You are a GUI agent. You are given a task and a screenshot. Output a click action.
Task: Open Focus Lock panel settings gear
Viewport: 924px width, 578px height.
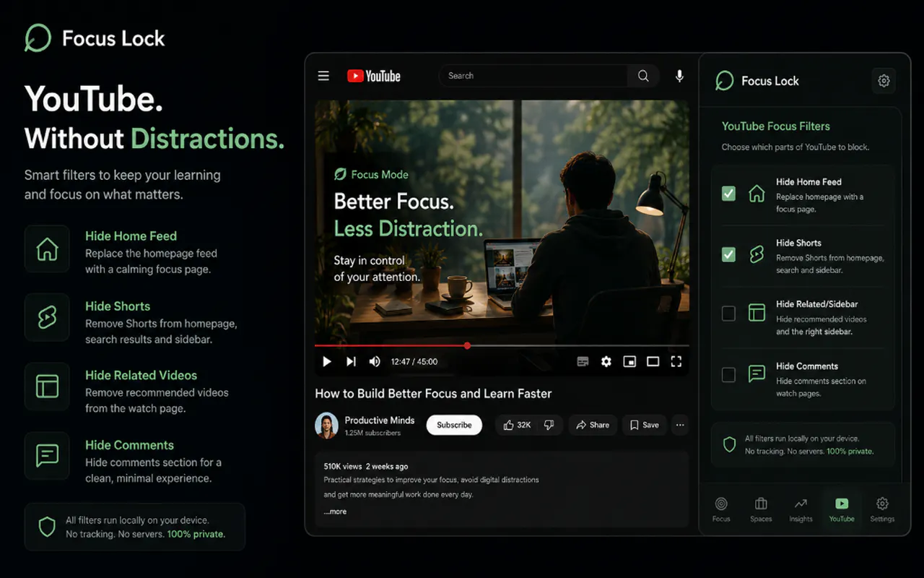884,81
